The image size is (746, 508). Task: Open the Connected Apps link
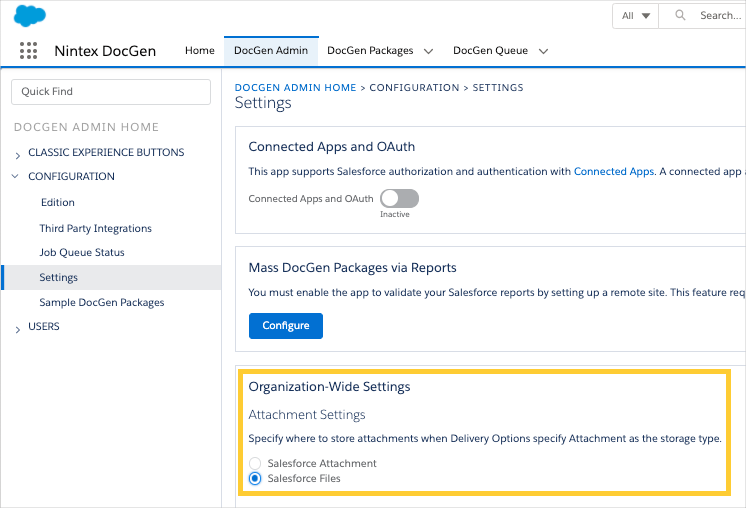click(613, 172)
